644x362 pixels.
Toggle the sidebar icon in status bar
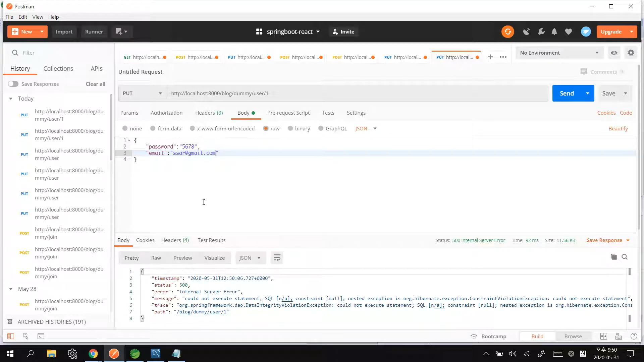[x=11, y=336]
